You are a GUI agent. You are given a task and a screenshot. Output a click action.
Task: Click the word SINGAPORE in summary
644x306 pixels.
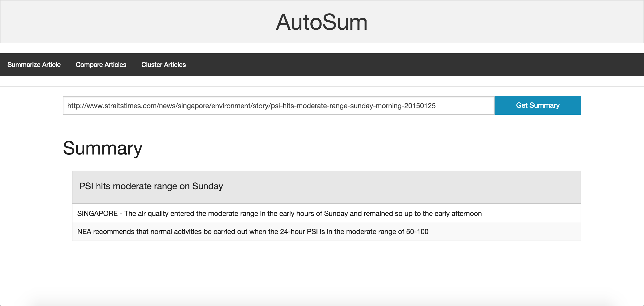click(97, 213)
